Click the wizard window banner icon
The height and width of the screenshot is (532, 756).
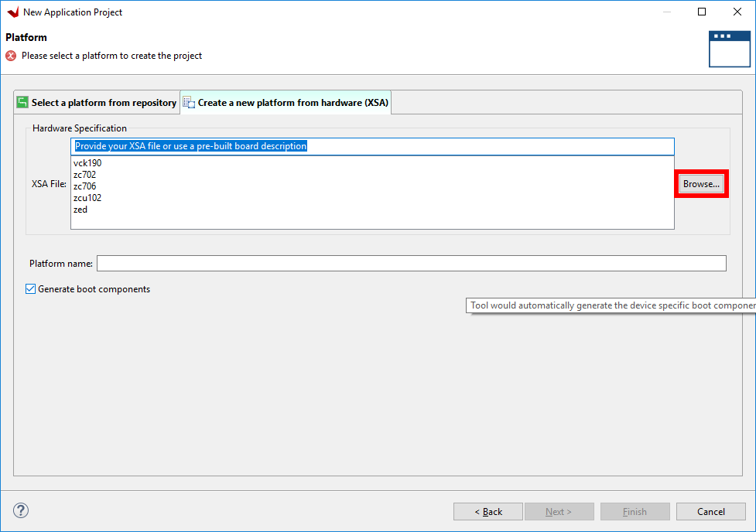click(730, 49)
